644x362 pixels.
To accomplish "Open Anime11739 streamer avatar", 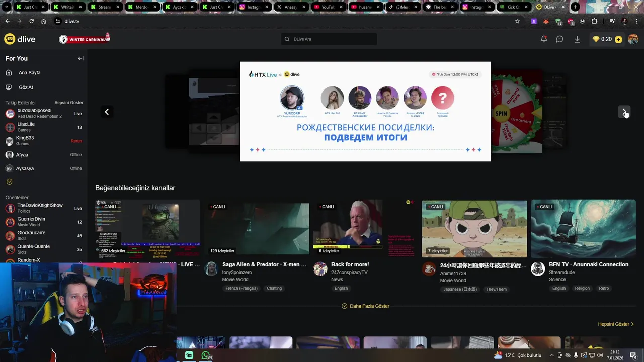I will pos(429,268).
